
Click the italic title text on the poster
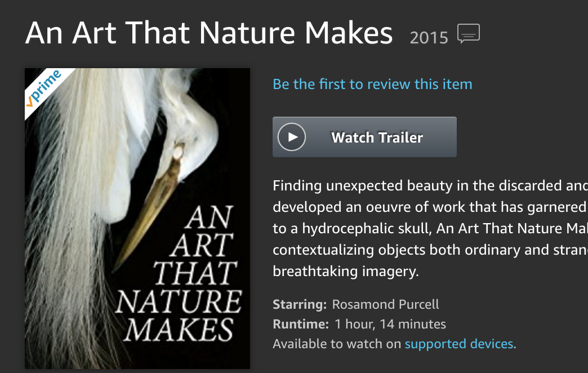pos(179,274)
